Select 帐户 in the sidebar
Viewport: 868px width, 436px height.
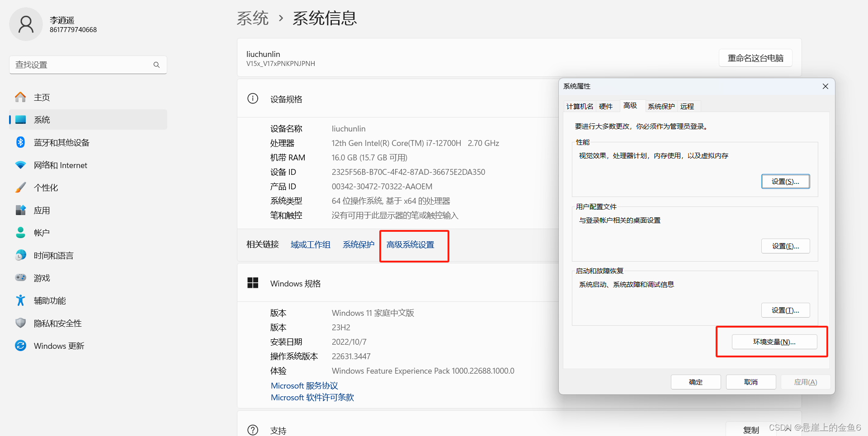(x=88, y=233)
